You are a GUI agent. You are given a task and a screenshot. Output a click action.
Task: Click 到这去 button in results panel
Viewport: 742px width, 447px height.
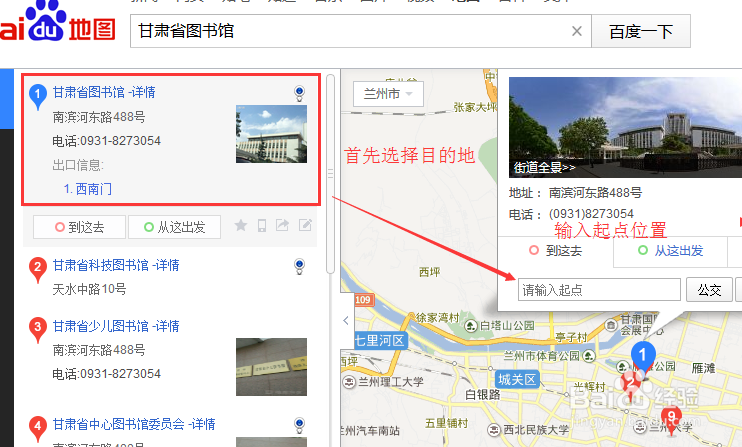pos(80,228)
